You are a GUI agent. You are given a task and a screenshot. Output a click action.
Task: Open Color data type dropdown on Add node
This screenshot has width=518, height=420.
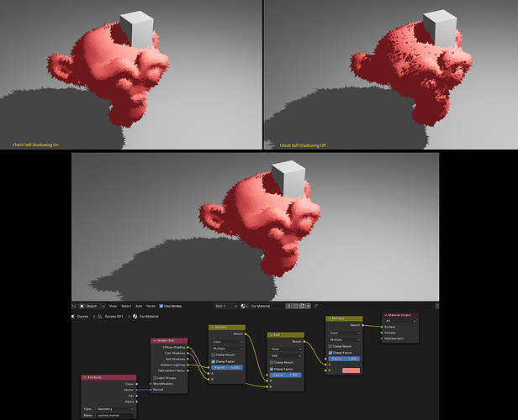(x=286, y=349)
